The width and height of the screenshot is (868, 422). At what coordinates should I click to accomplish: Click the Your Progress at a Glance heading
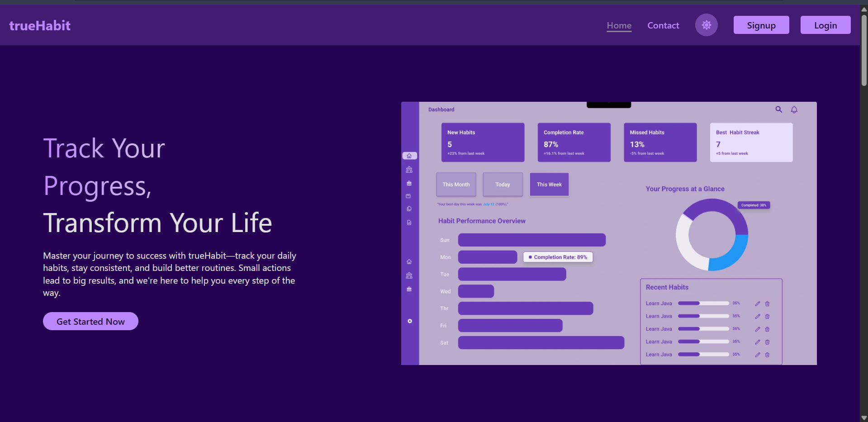[685, 189]
